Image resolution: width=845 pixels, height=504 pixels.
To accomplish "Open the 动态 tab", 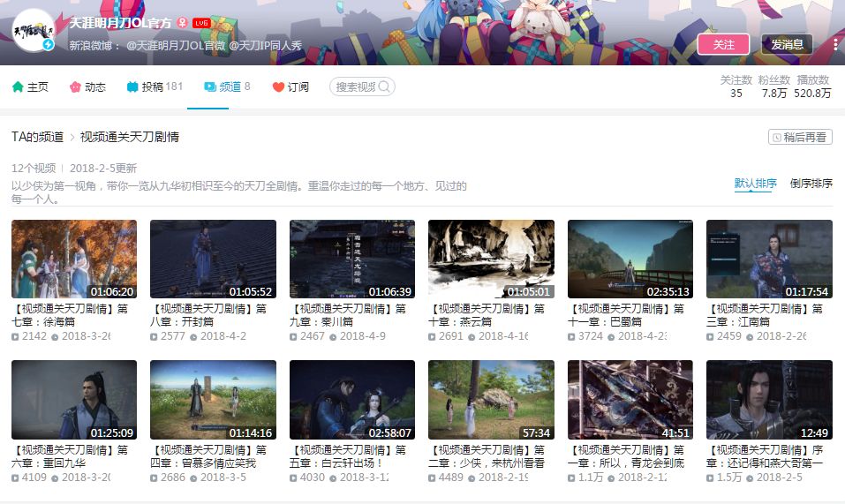I will tap(87, 87).
